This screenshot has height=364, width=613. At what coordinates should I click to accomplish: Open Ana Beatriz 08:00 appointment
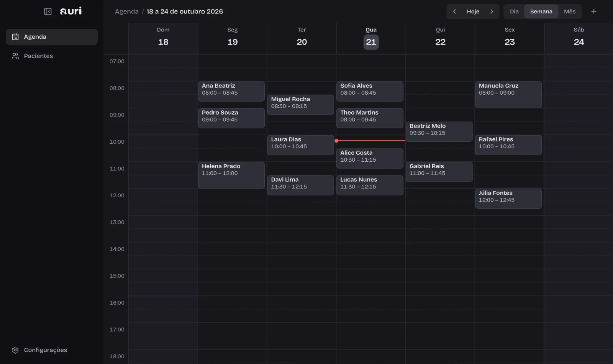(231, 91)
